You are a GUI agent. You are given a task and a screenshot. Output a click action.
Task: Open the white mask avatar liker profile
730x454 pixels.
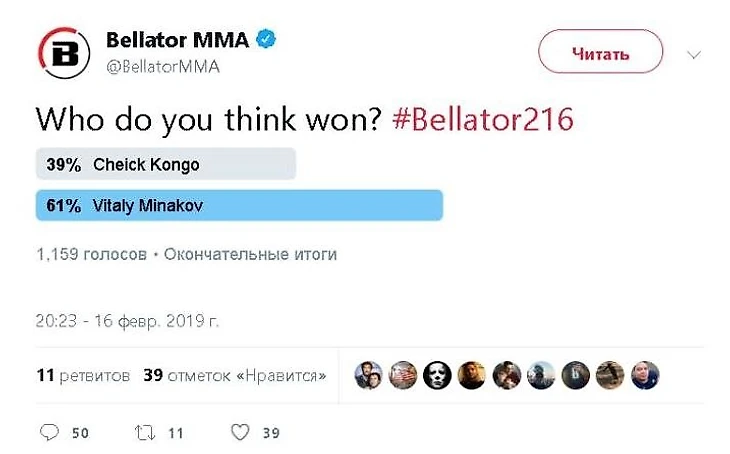pos(437,375)
